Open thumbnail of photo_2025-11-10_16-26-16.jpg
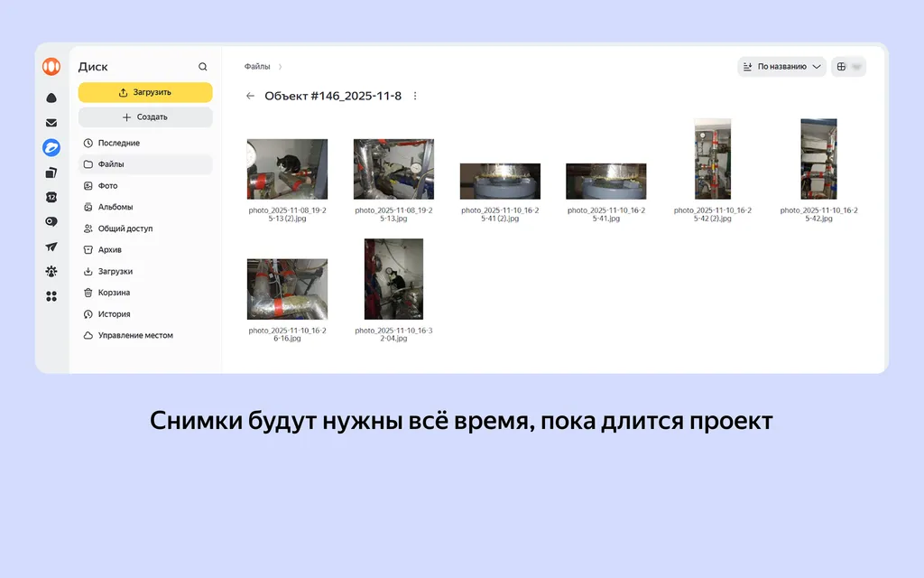Viewport: 924px width, 578px height. (287, 290)
